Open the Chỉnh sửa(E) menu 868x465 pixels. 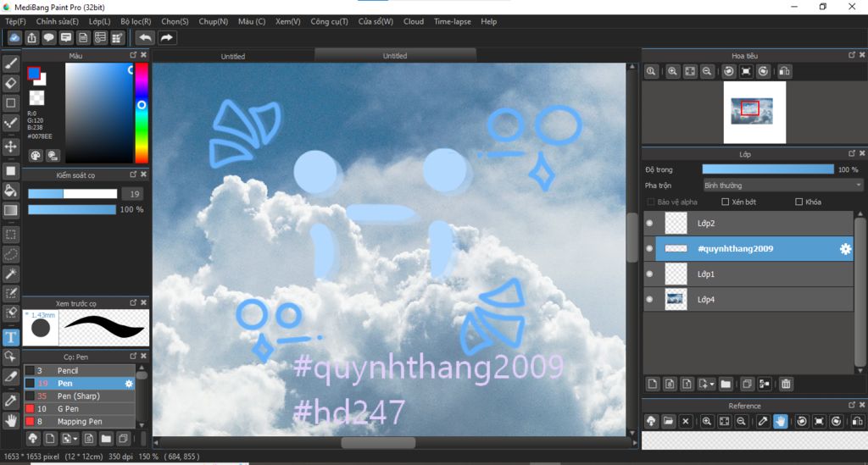point(57,21)
